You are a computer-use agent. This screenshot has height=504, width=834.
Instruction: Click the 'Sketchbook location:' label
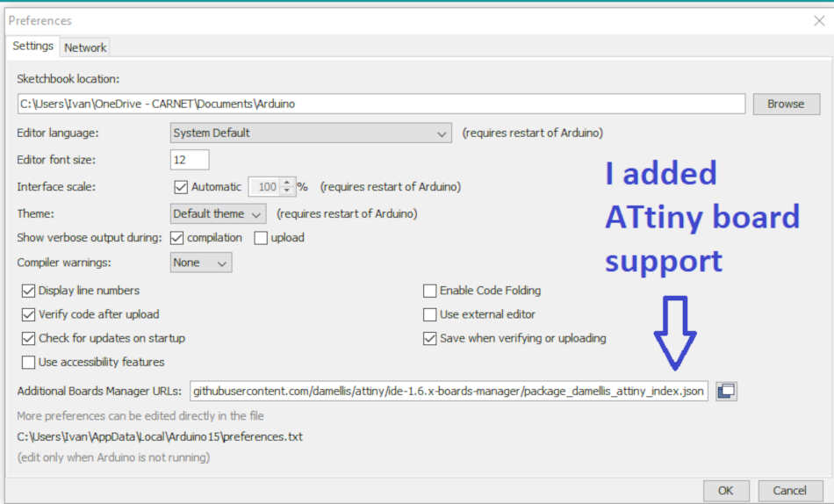click(x=68, y=79)
